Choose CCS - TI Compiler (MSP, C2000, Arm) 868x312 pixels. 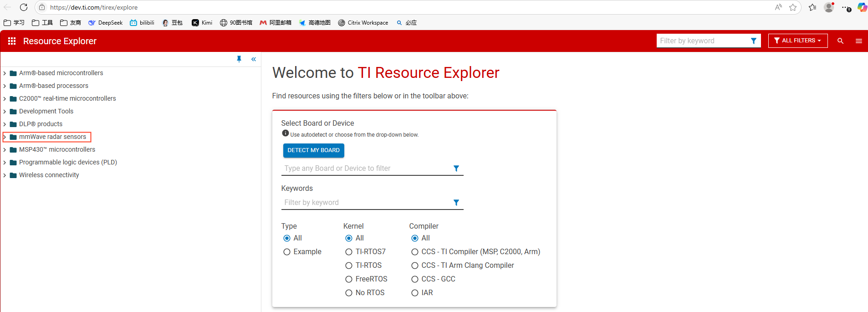click(x=415, y=252)
